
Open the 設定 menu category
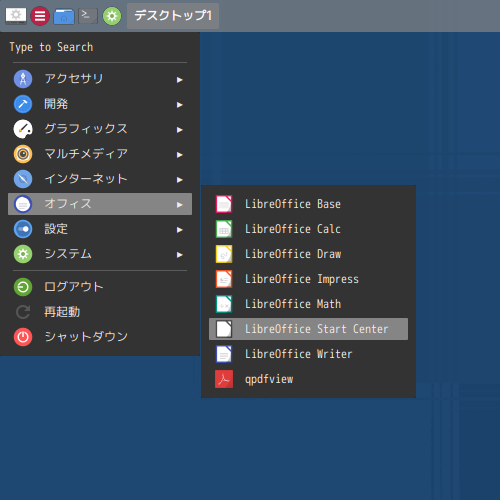click(x=100, y=229)
